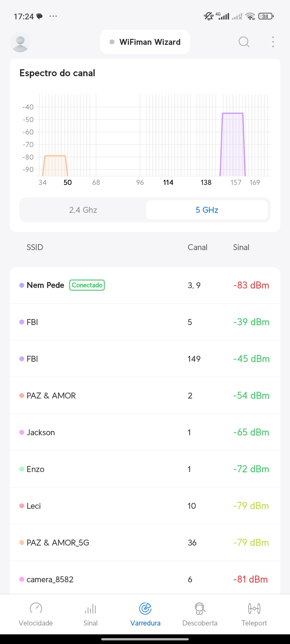Screen dimensions: 290x644
Task: Select the 5 GHz band toggle
Action: point(207,210)
